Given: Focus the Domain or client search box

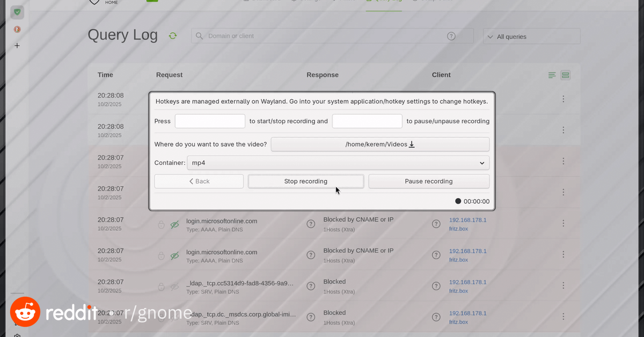Looking at the screenshot, I should tap(322, 36).
